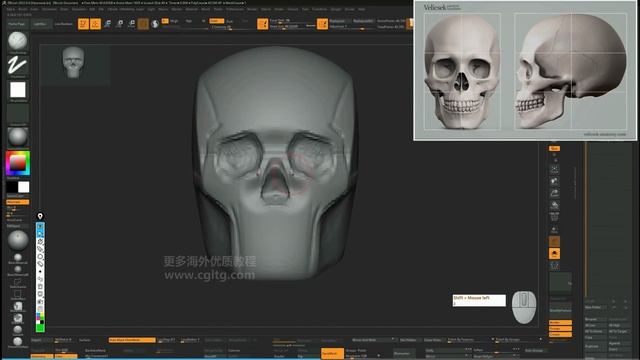The image size is (640, 360).
Task: Pick a color in the color picker square
Action: [x=18, y=163]
